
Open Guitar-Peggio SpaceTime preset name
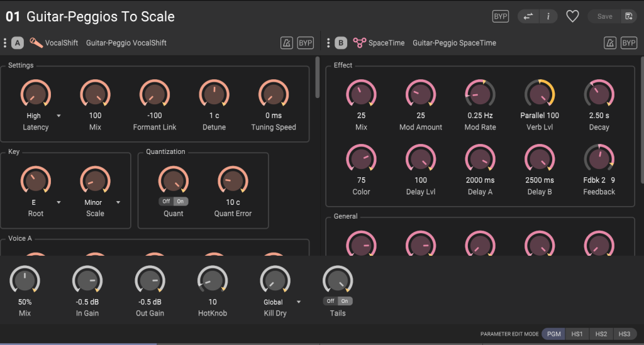[x=454, y=43]
